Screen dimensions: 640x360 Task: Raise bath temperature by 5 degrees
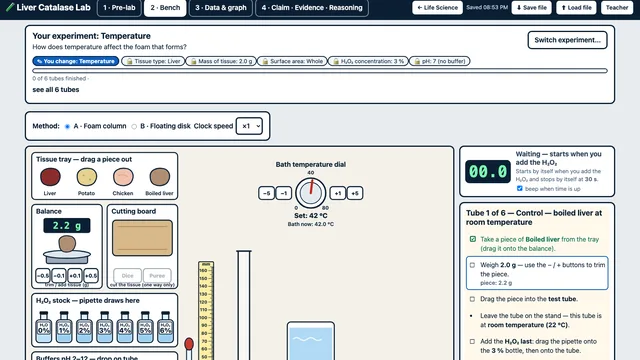[x=355, y=193]
